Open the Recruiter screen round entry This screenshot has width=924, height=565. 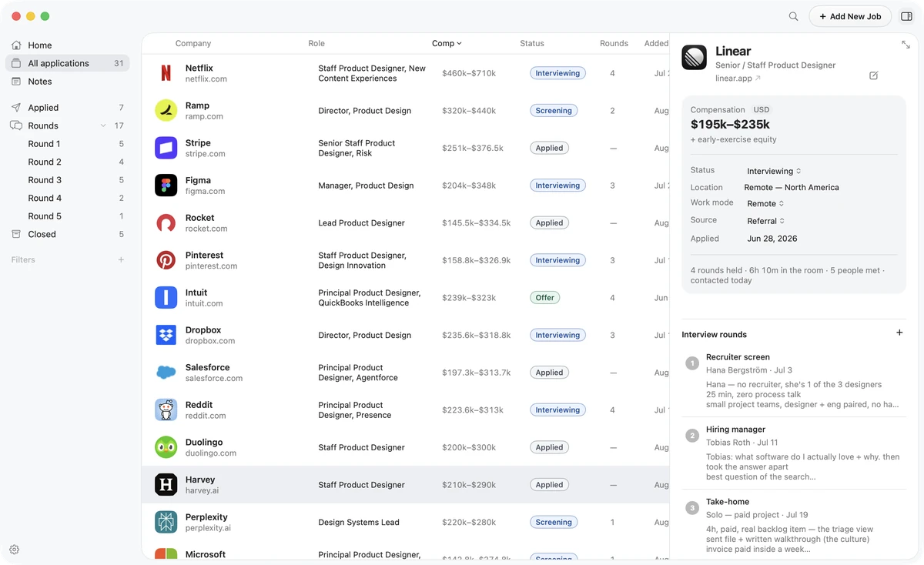[792, 380]
